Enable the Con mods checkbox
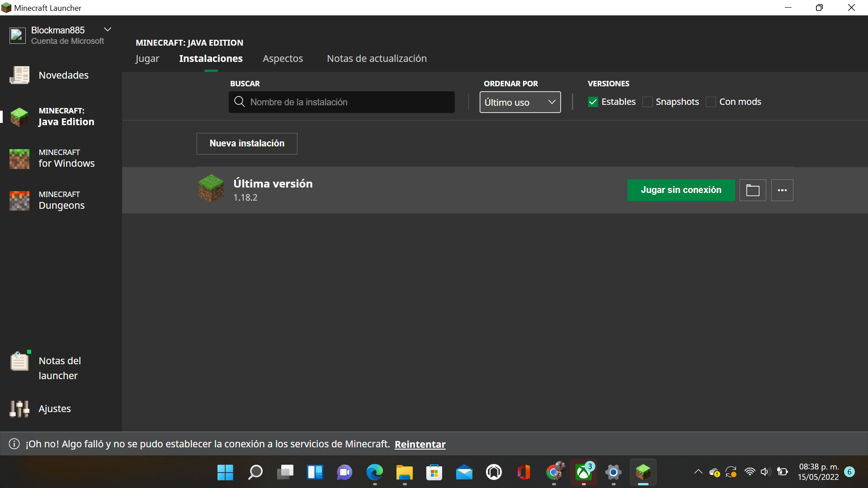The width and height of the screenshot is (868, 488). tap(711, 102)
